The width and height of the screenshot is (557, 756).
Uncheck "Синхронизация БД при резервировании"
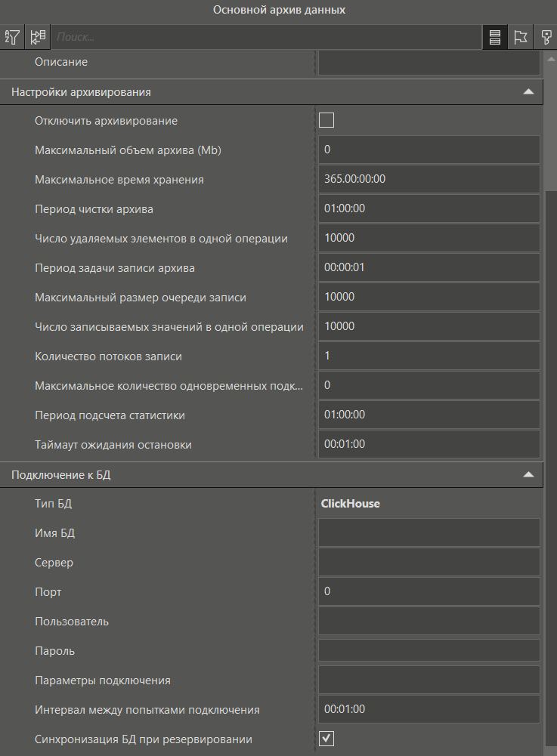(325, 737)
